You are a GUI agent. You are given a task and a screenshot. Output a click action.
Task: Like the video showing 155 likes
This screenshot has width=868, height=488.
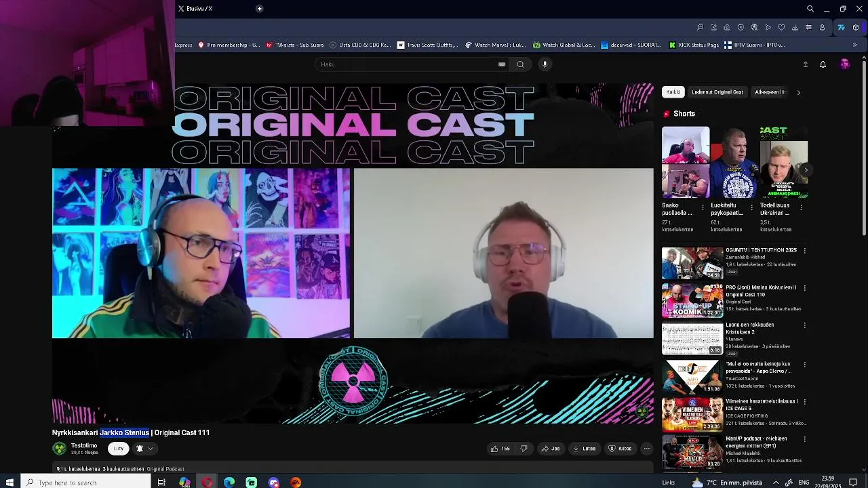click(500, 449)
